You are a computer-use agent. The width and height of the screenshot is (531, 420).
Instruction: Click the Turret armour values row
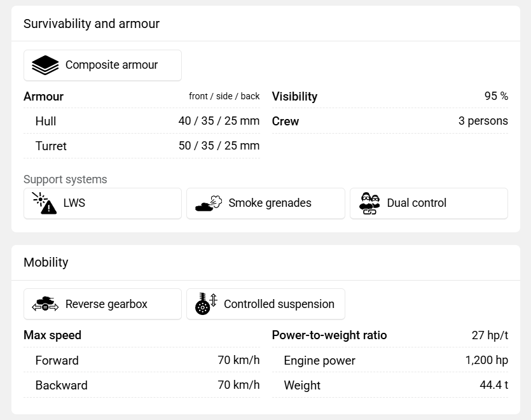click(x=142, y=146)
